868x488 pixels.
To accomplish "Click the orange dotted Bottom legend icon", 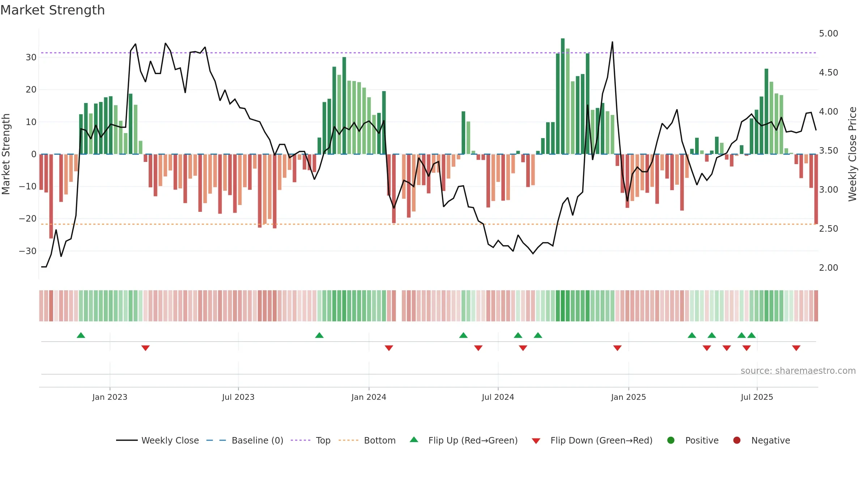I will [348, 440].
